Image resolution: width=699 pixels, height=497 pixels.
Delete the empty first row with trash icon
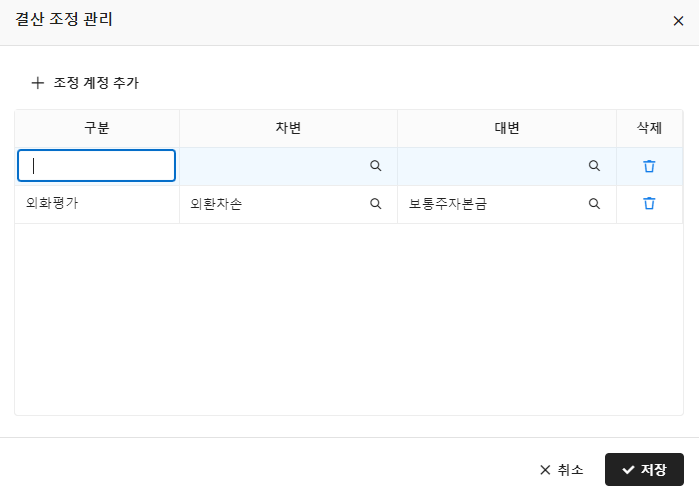point(649,166)
